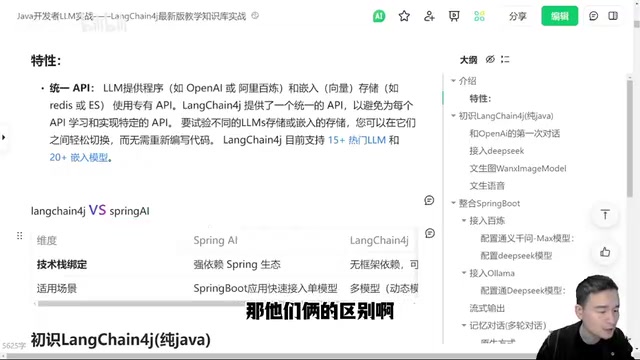The image size is (640, 360).
Task: Click the 适用场景 table cell
Action: 56,289
